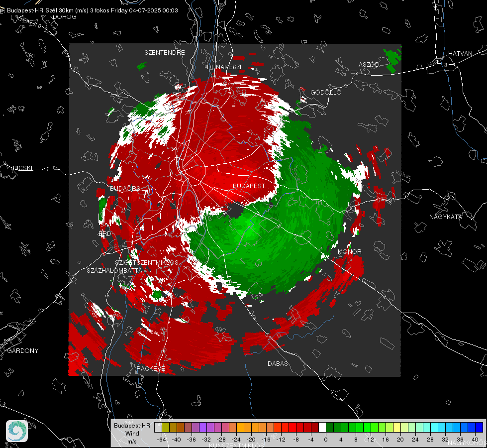Click the BICSKE label
This screenshot has width=487, height=448.
(x=23, y=168)
